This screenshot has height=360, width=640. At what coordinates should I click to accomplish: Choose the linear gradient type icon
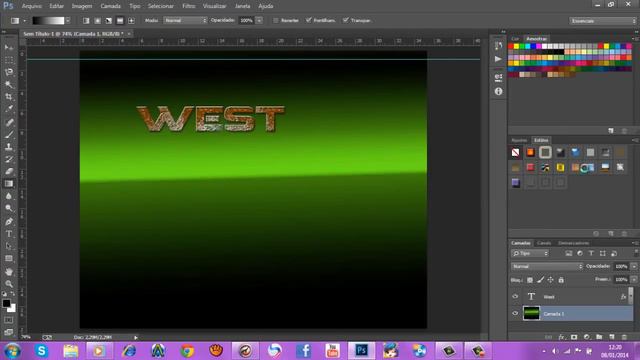pos(86,20)
